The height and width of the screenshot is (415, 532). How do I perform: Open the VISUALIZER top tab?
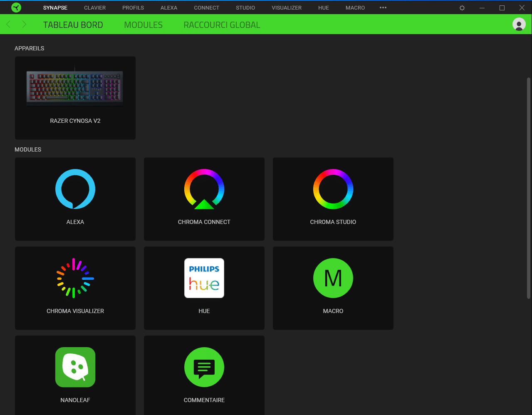287,8
